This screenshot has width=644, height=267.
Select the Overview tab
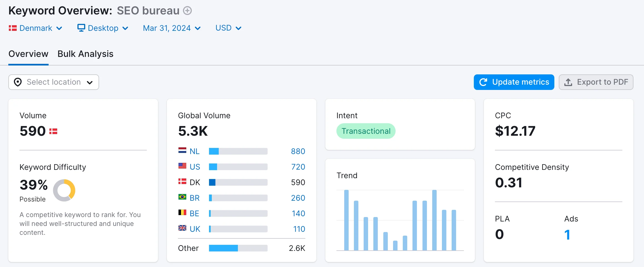point(28,54)
